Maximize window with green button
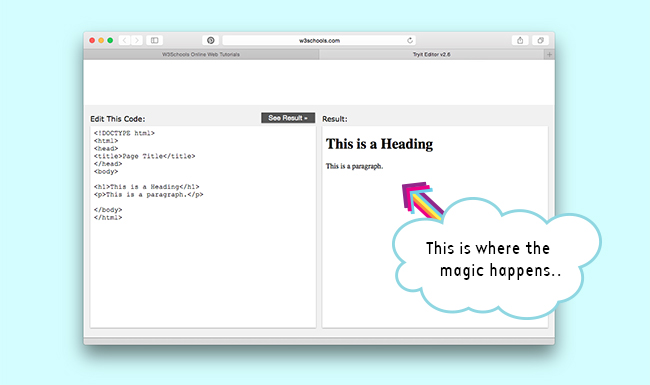 110,40
